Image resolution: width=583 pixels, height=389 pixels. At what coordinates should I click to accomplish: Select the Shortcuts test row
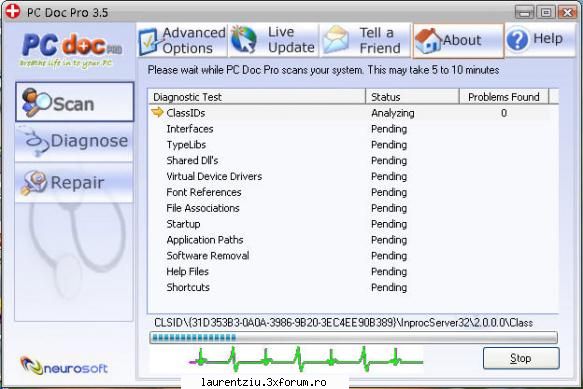[350, 287]
